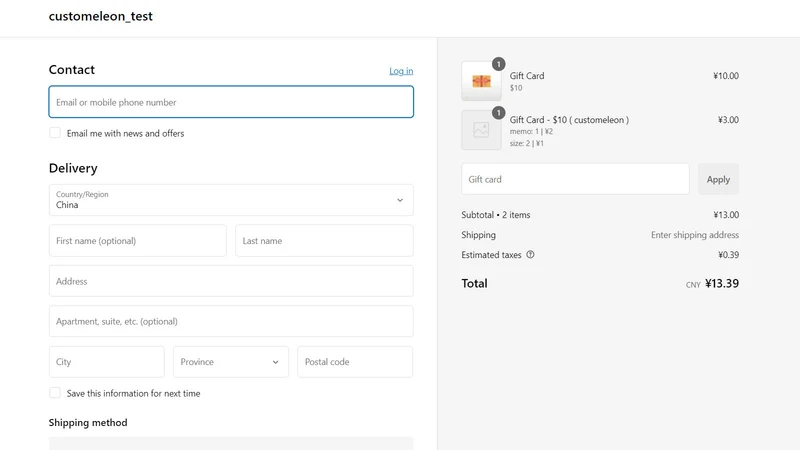Click the ¥3.00 item price
800x450 pixels.
click(728, 120)
